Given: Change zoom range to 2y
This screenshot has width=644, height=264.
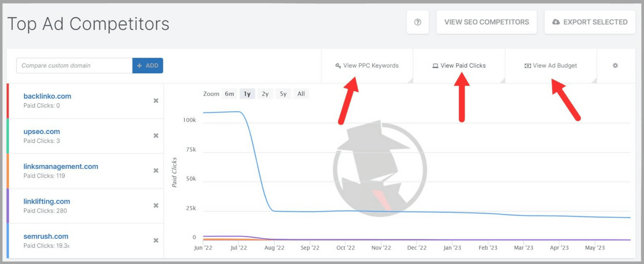Looking at the screenshot, I should click(x=265, y=94).
